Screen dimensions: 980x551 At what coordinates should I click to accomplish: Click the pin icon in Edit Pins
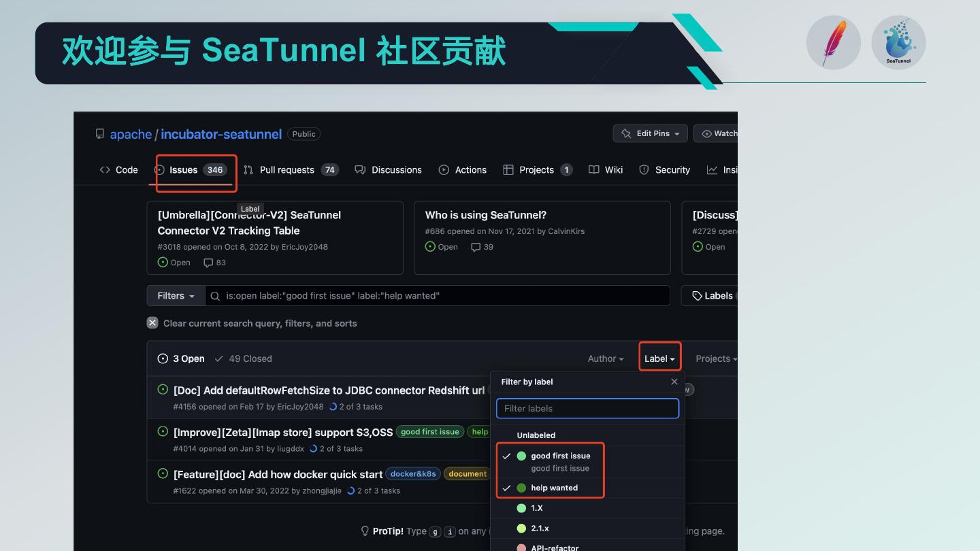626,133
